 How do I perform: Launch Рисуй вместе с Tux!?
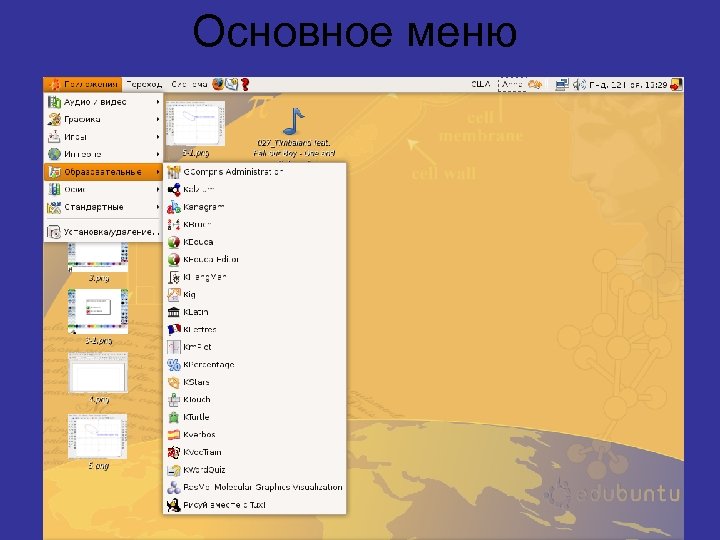tap(254, 505)
